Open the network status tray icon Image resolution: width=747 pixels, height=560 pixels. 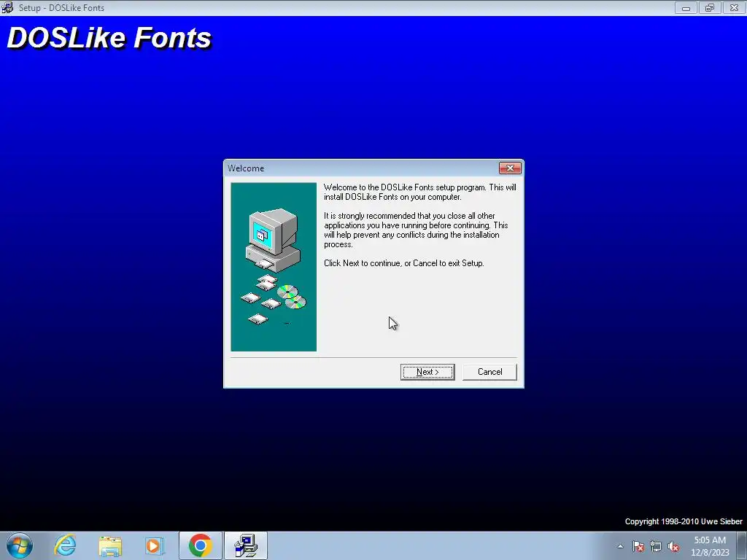656,546
